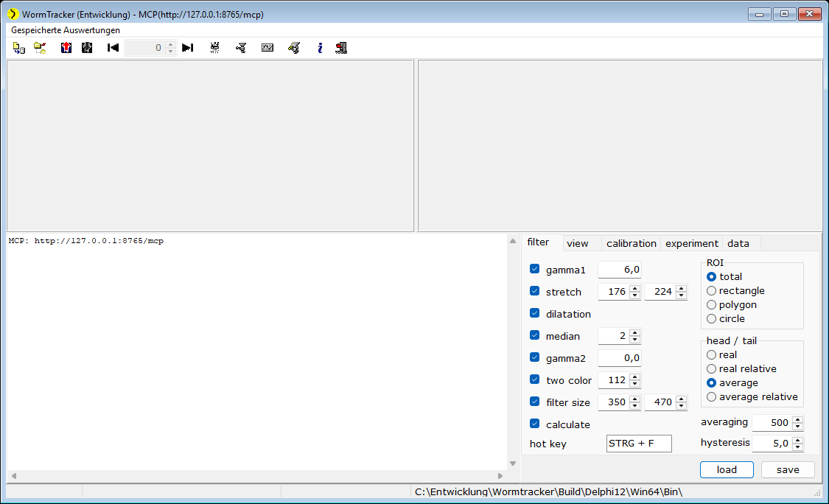Click the funnel filter toolbar icon
The image size is (829, 504).
240,48
